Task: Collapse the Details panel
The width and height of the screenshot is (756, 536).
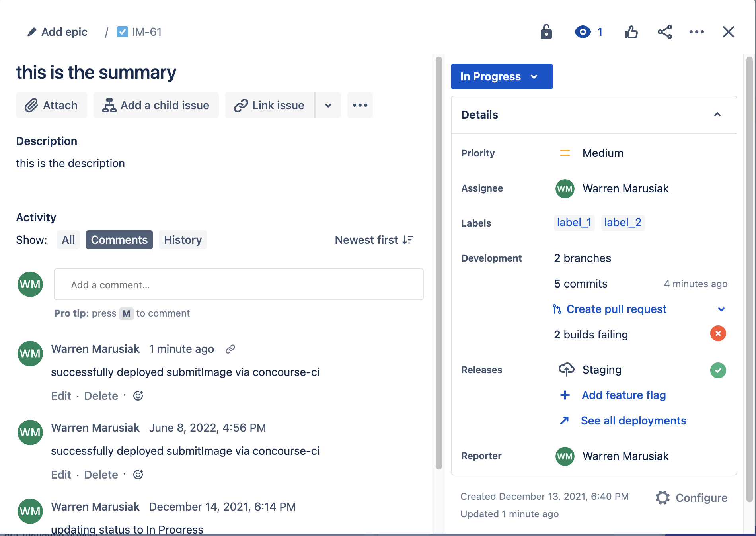Action: pyautogui.click(x=717, y=115)
